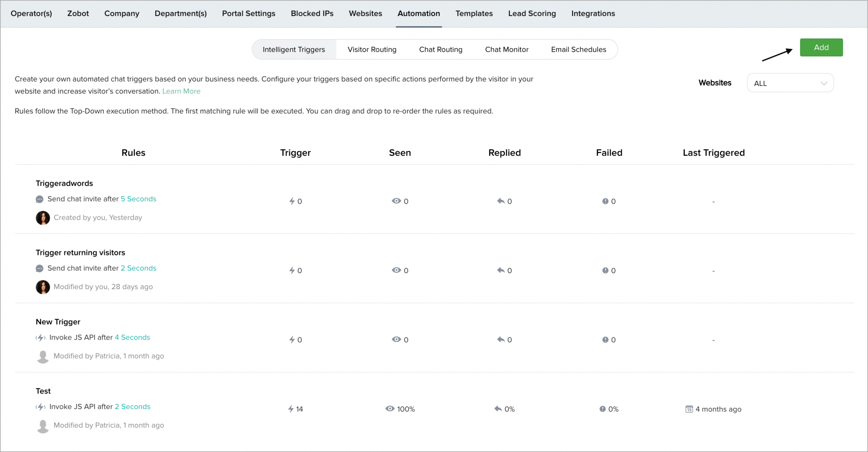This screenshot has height=452, width=868.
Task: Open the Trigger returning visitors rule
Action: pos(80,253)
